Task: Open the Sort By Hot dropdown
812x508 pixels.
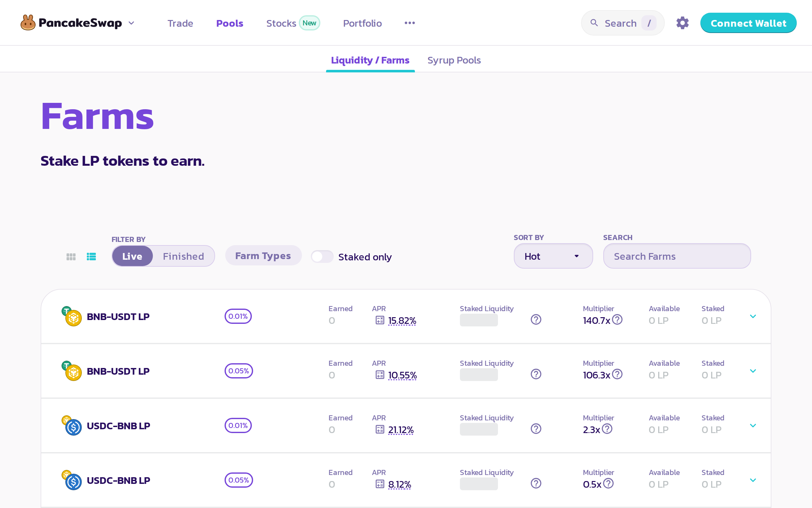Action: [x=553, y=256]
